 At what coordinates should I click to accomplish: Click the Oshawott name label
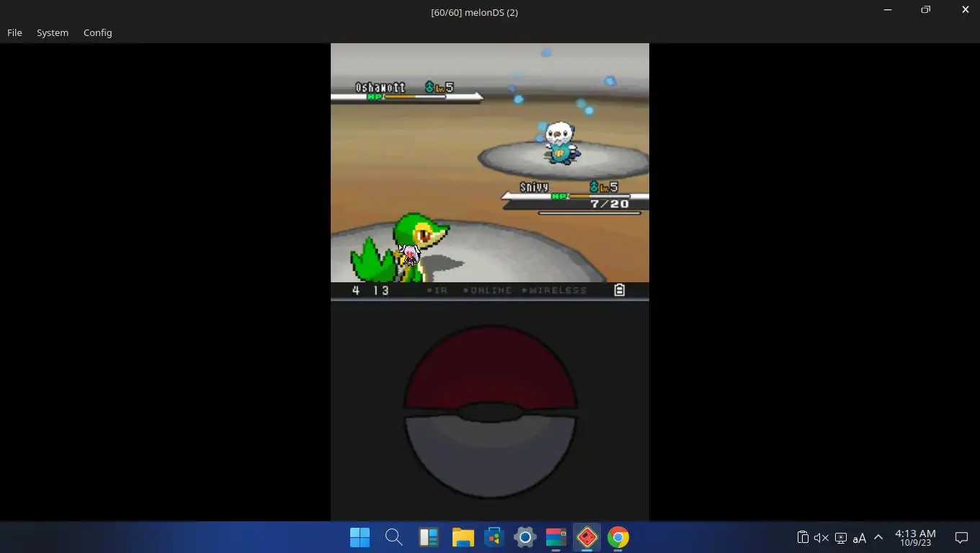pyautogui.click(x=380, y=87)
